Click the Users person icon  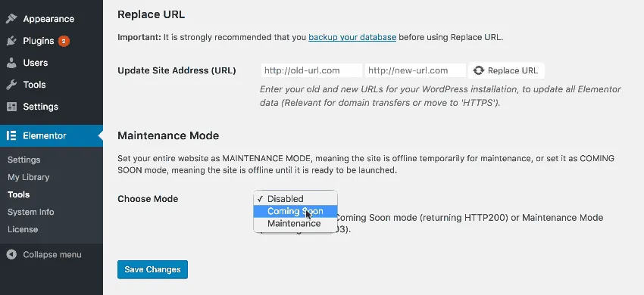[x=11, y=63]
